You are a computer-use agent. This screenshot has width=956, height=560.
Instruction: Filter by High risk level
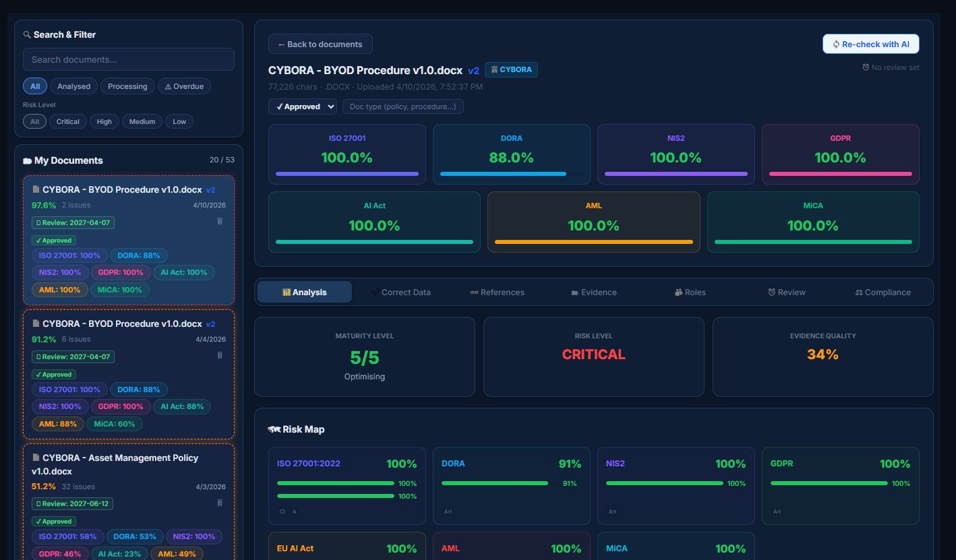[104, 122]
